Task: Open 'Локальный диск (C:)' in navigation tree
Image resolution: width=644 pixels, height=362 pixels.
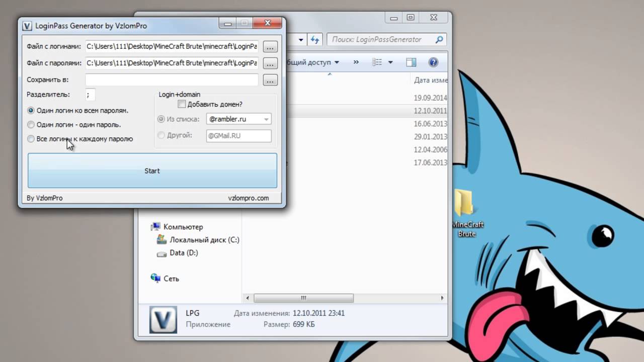Action: tap(204, 240)
